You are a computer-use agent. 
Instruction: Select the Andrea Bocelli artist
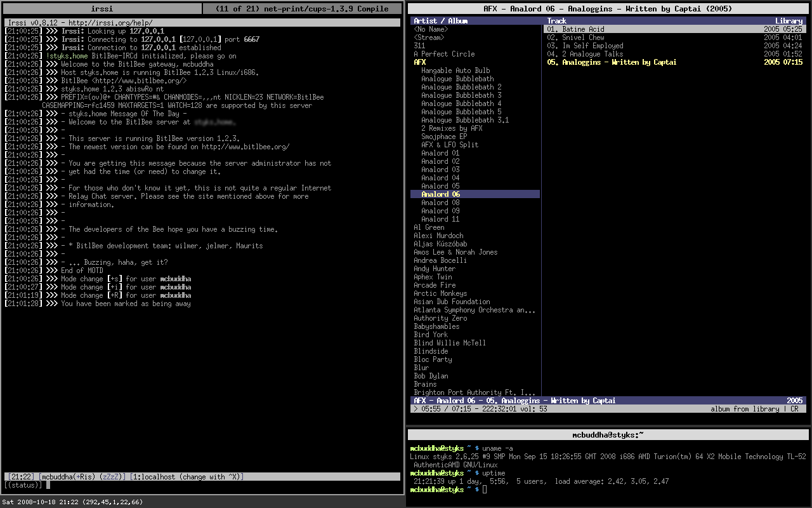coord(440,260)
